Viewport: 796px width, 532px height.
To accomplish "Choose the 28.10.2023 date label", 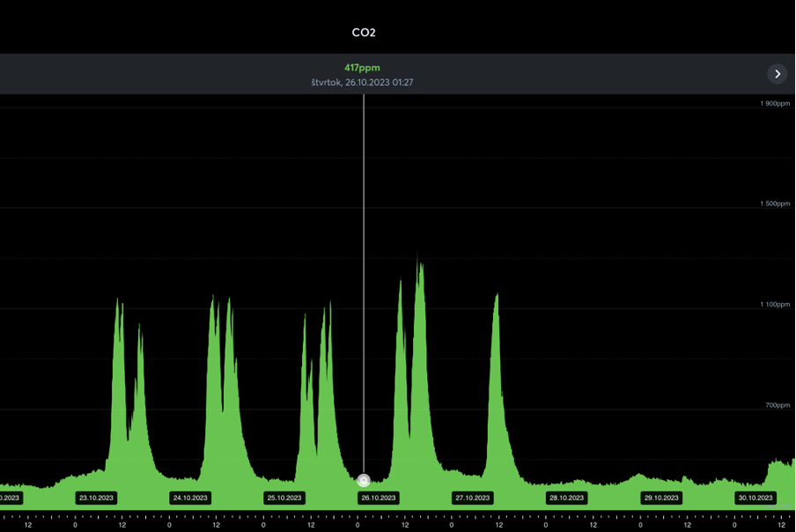I will point(566,498).
